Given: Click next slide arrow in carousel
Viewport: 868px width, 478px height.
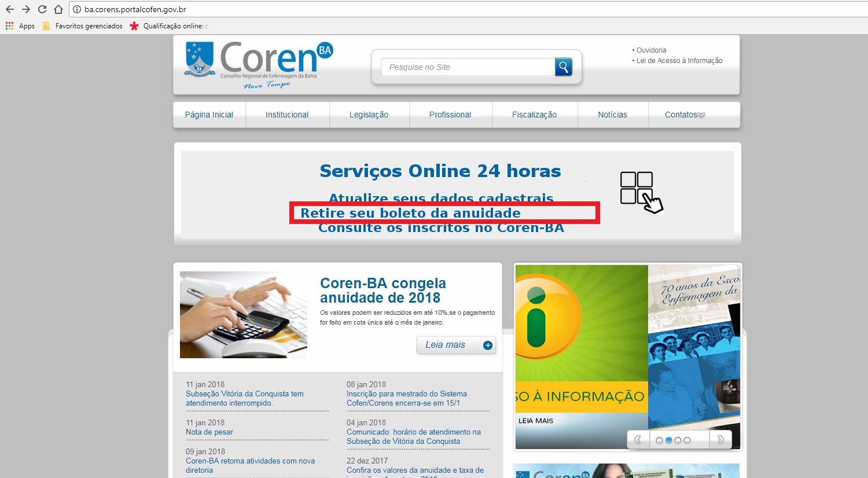Looking at the screenshot, I should tap(720, 440).
